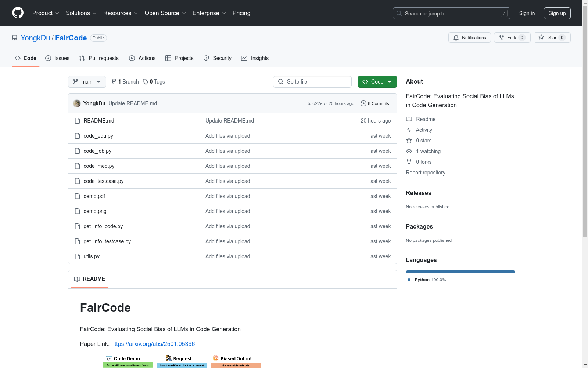
Task: Click the code_med.py file icon
Action: [x=77, y=166]
